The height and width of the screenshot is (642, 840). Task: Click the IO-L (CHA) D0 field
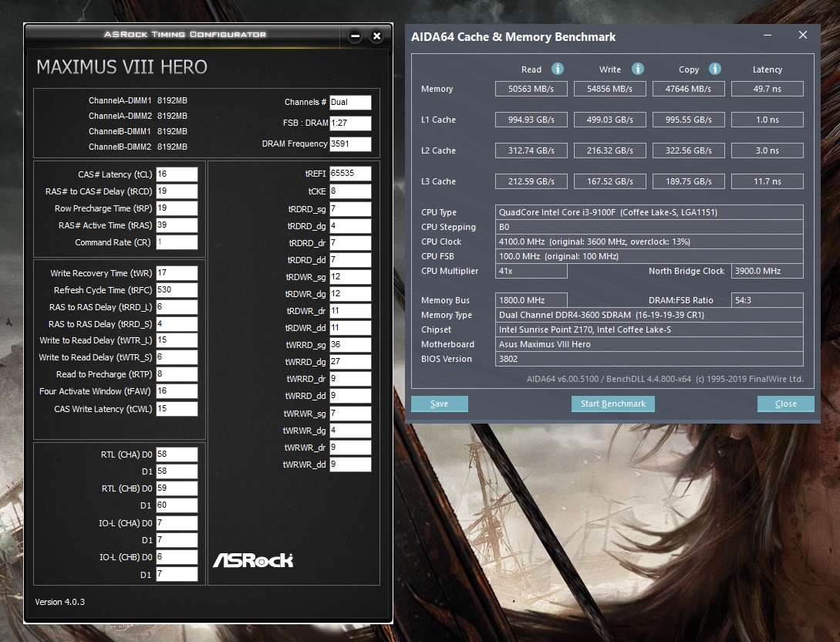pos(177,523)
